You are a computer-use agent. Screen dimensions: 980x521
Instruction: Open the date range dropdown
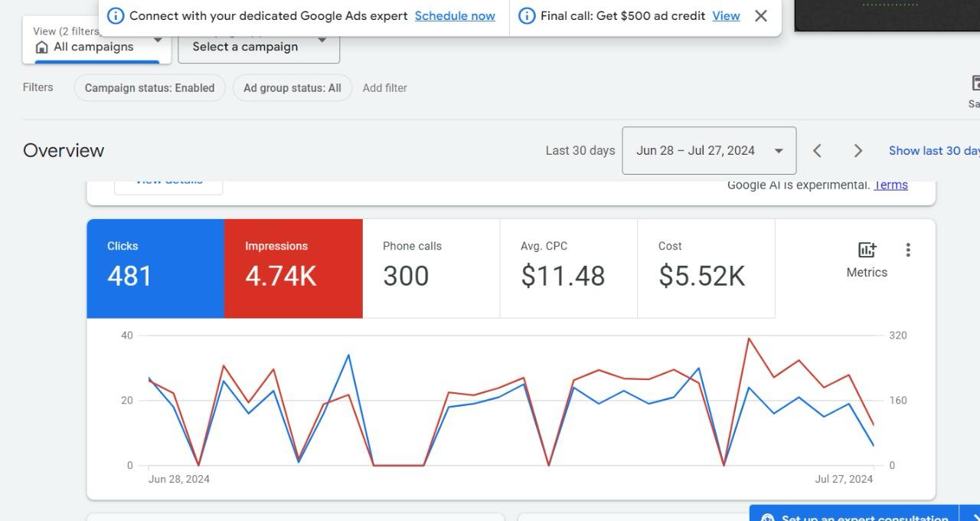[709, 151]
